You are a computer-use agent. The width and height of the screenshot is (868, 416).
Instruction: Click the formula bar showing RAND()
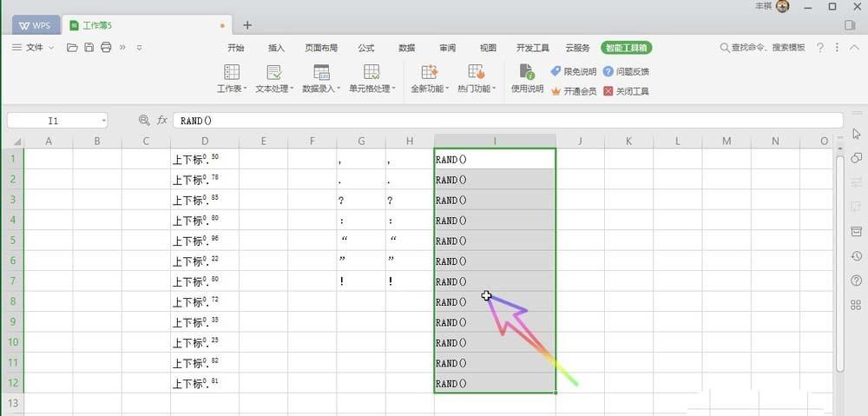point(508,120)
